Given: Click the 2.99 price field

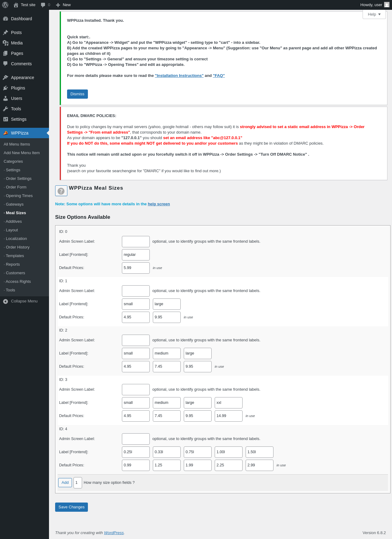Looking at the screenshot, I should 259,465.
